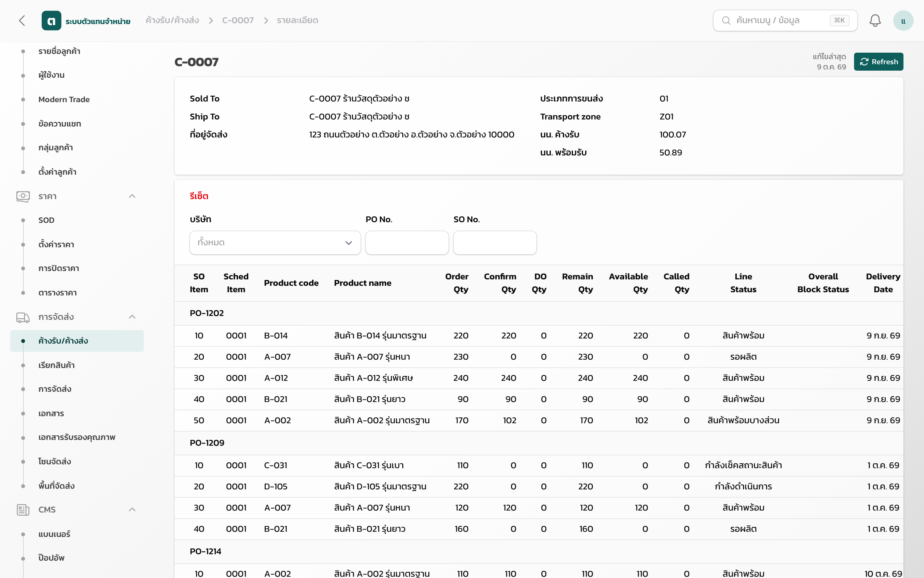The width and height of the screenshot is (924, 578).
Task: Focus the SO No. input field
Action: [x=495, y=243]
